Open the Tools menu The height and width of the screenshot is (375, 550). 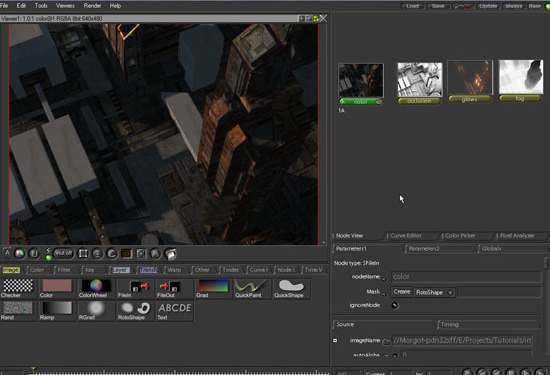41,6
